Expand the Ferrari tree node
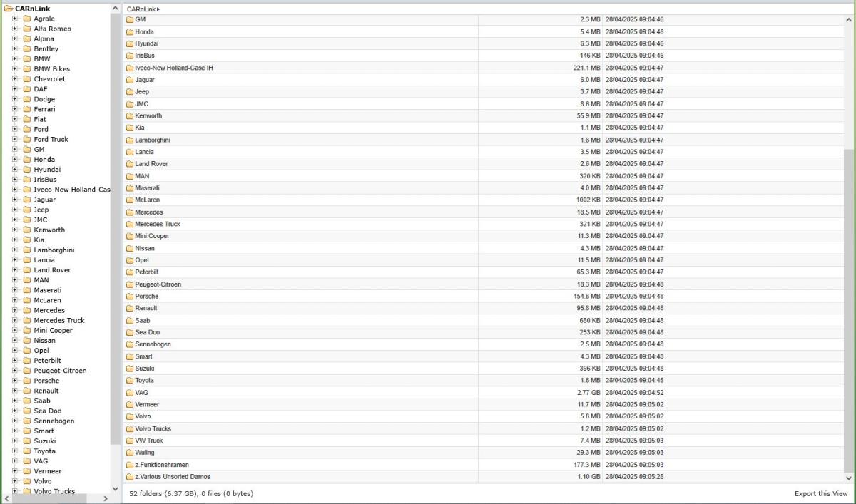 tap(15, 109)
